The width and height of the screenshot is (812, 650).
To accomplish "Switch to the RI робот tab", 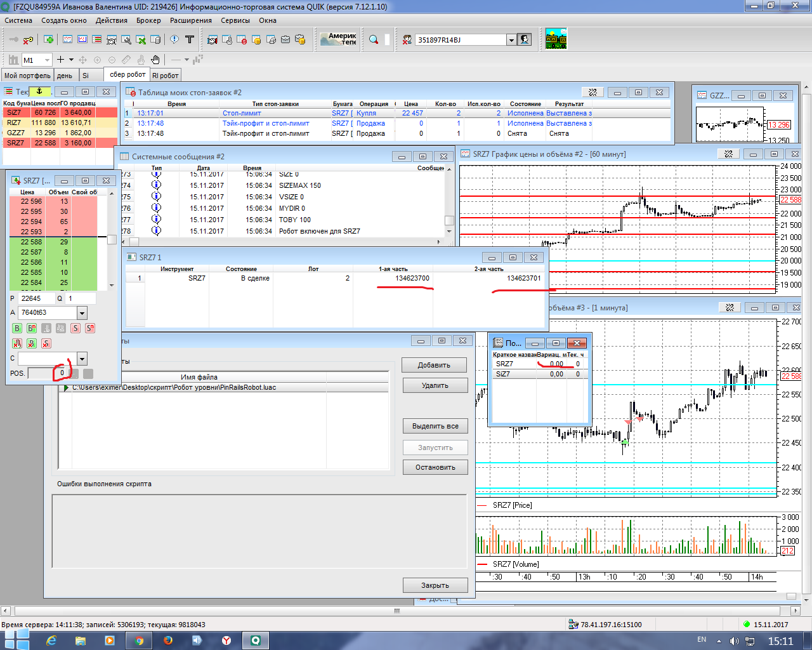I will click(165, 76).
